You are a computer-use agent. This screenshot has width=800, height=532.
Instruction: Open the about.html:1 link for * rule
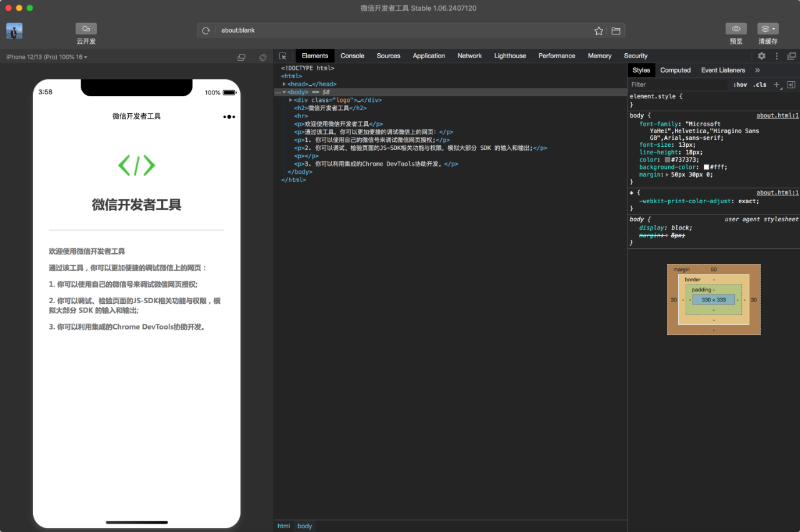point(777,193)
